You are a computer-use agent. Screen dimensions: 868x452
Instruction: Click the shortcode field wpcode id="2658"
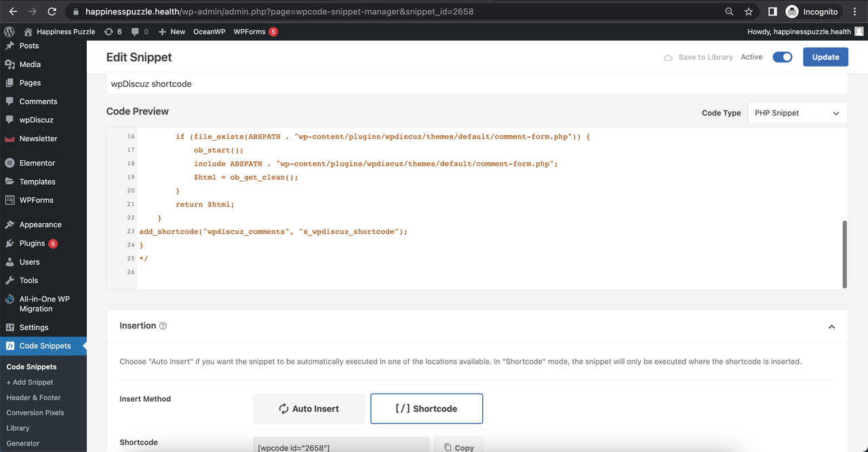tap(341, 445)
